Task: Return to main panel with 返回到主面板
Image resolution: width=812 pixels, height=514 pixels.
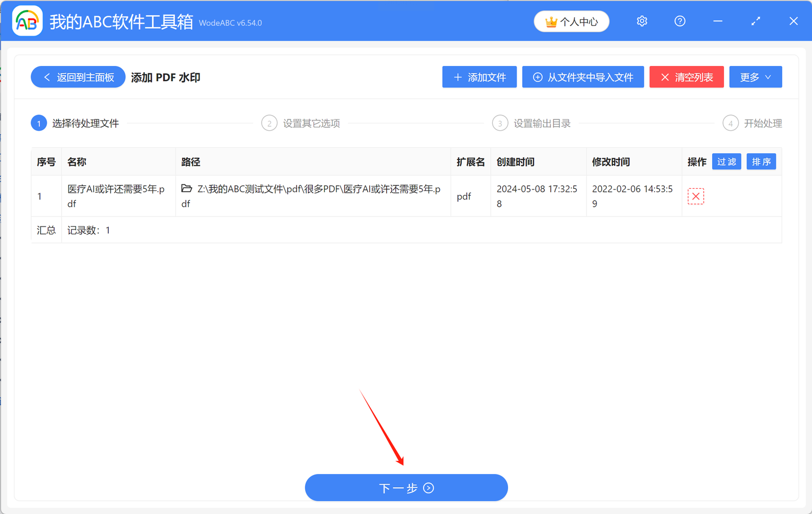Action: click(x=78, y=77)
